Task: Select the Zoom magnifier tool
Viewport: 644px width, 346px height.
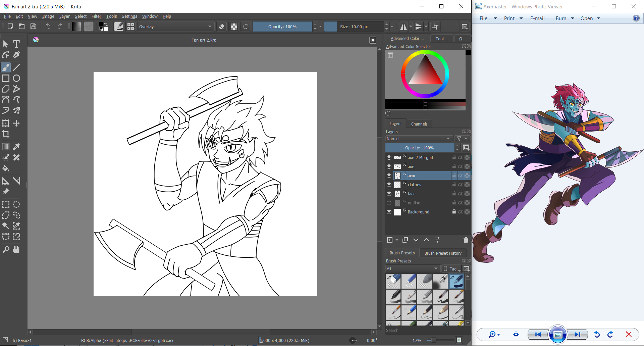Action: (x=6, y=249)
